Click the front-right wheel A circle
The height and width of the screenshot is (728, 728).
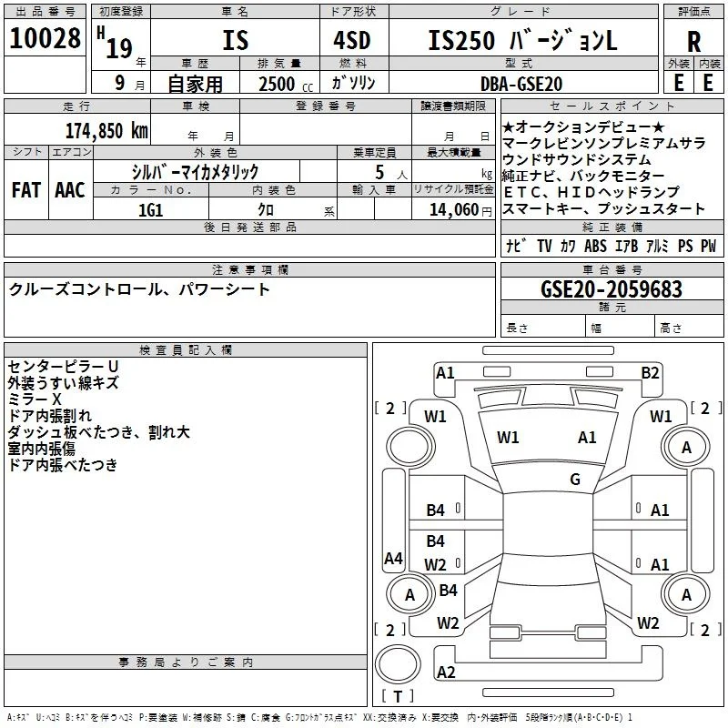coord(686,447)
